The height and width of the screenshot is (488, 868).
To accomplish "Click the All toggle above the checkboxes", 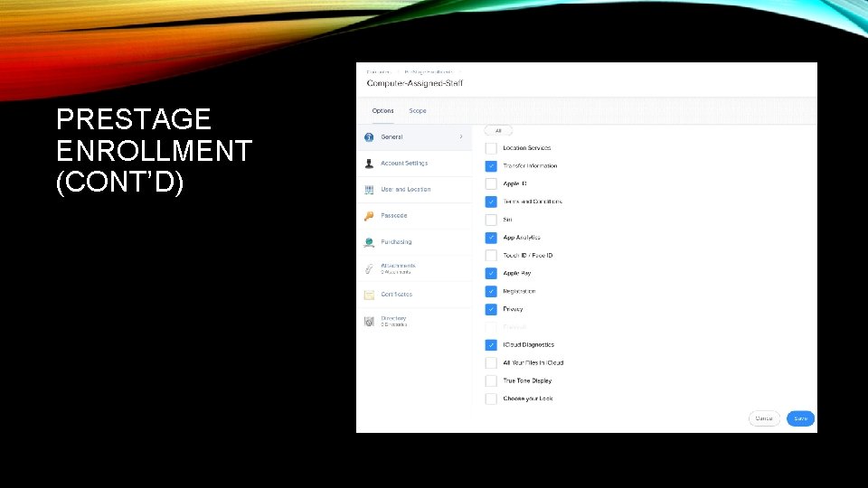I will 498,130.
